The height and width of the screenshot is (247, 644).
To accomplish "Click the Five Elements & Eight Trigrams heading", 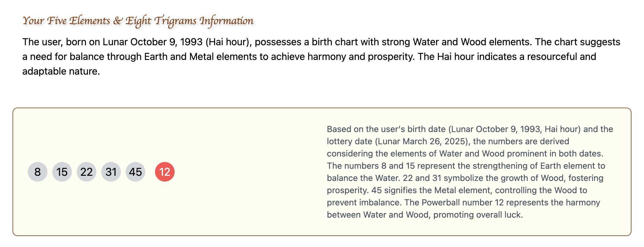I will tap(138, 21).
